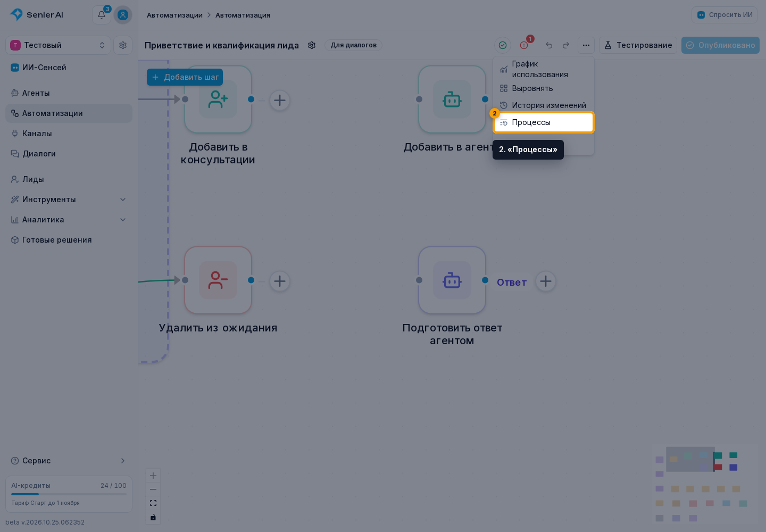Click the green validation checkmark icon
766x532 pixels.
503,45
